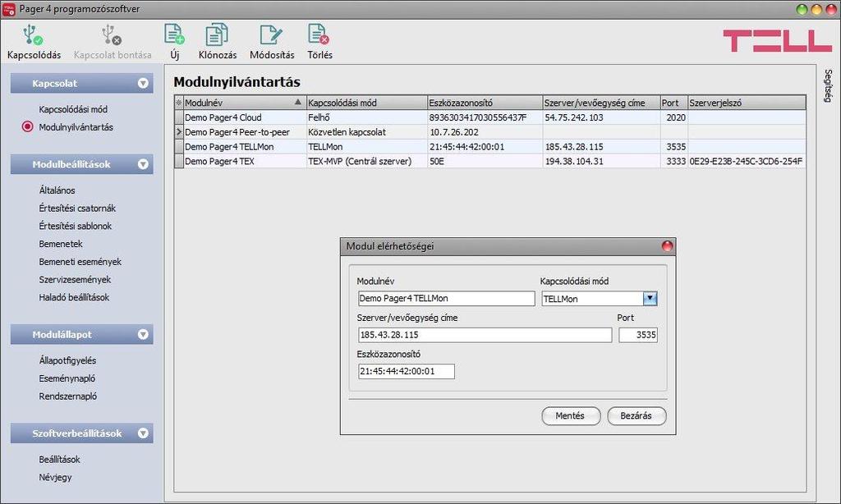Viewport: 841px width, 504px height.
Task: Click the Port input field in dialog
Action: tap(637, 335)
